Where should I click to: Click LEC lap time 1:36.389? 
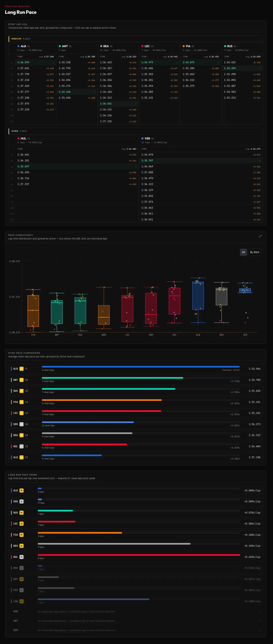tap(147, 92)
